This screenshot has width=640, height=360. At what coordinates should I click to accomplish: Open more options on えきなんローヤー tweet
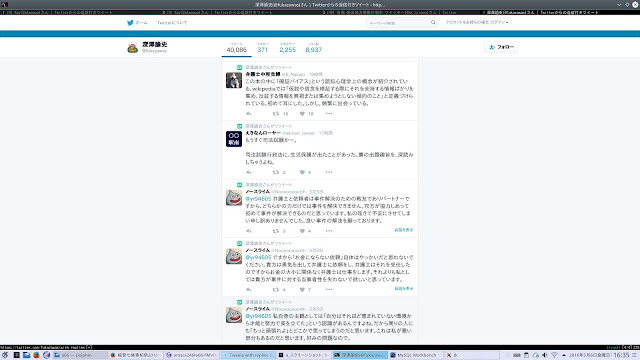329,172
